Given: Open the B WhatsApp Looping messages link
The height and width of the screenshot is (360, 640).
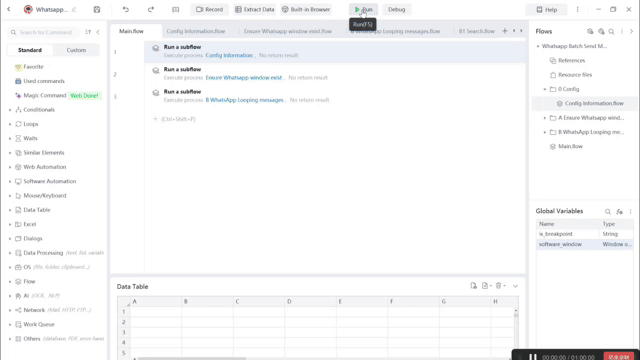Looking at the screenshot, I should 244,100.
